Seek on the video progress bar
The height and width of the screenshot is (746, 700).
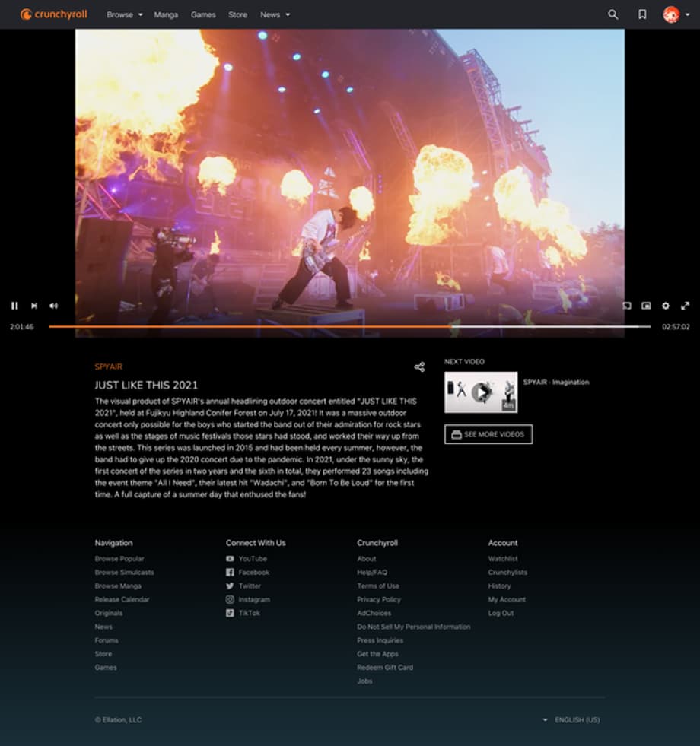[350, 326]
